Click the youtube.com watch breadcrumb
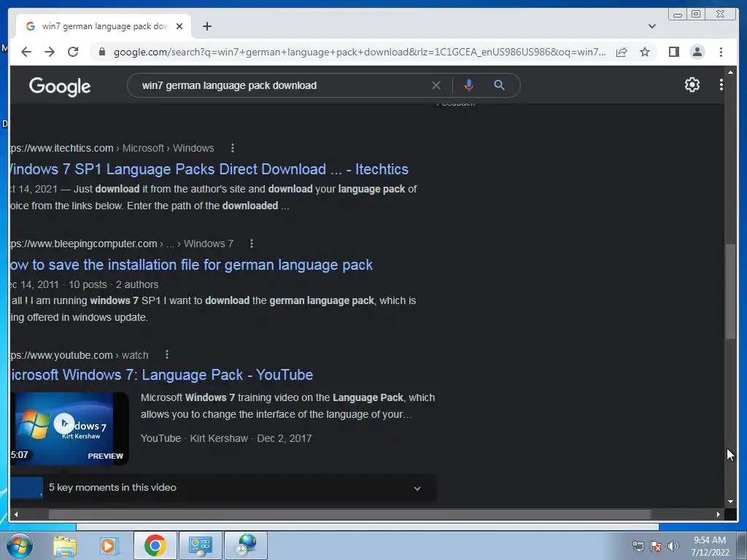747x560 pixels. tap(79, 355)
